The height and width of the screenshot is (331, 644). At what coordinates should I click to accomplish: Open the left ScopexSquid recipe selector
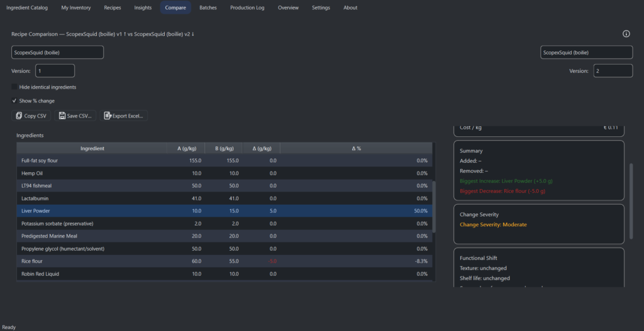pyautogui.click(x=57, y=53)
